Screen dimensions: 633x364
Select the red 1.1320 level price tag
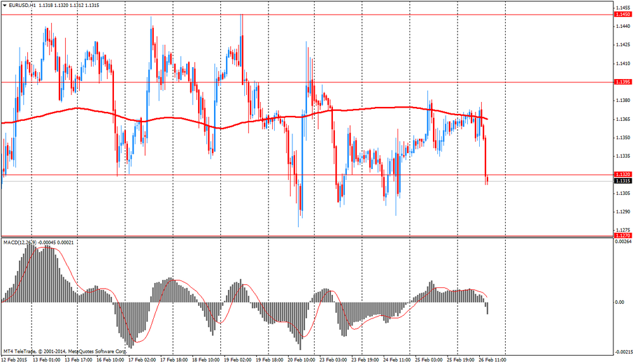coord(622,174)
